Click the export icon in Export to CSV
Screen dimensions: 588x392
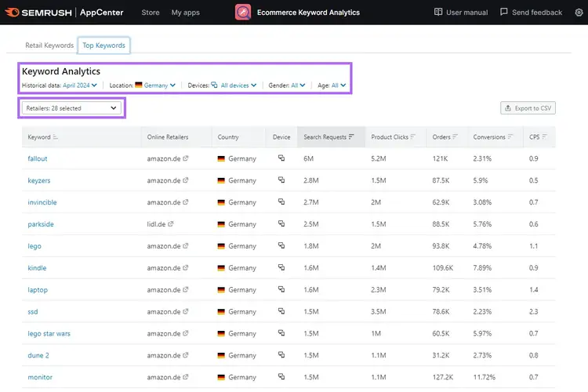508,108
